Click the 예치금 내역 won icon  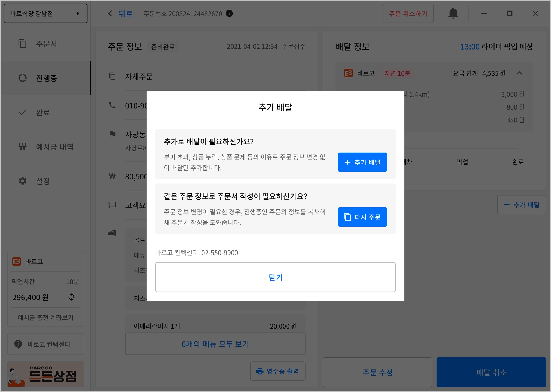[x=23, y=147]
